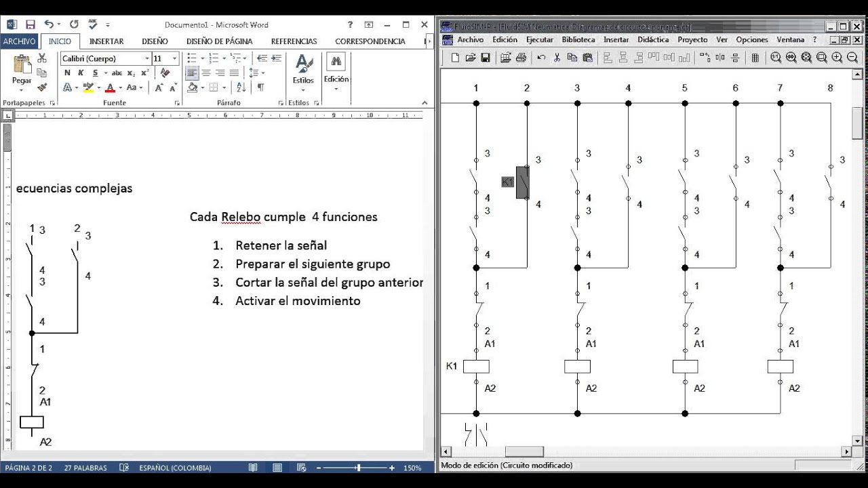This screenshot has height=488, width=868.
Task: Click the Cut scissors icon in Word
Action: click(x=42, y=58)
